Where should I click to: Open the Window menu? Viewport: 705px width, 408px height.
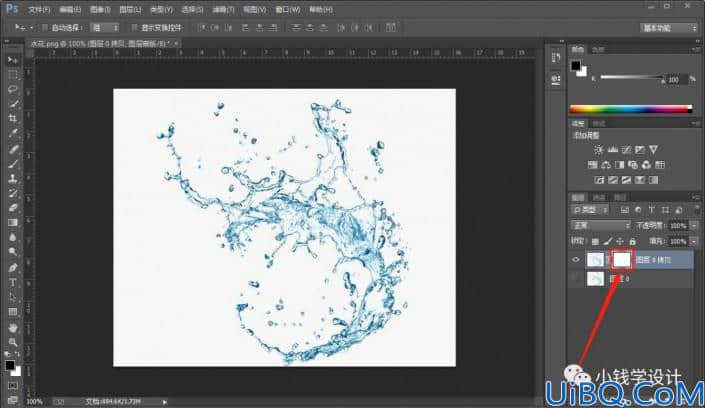coord(288,9)
